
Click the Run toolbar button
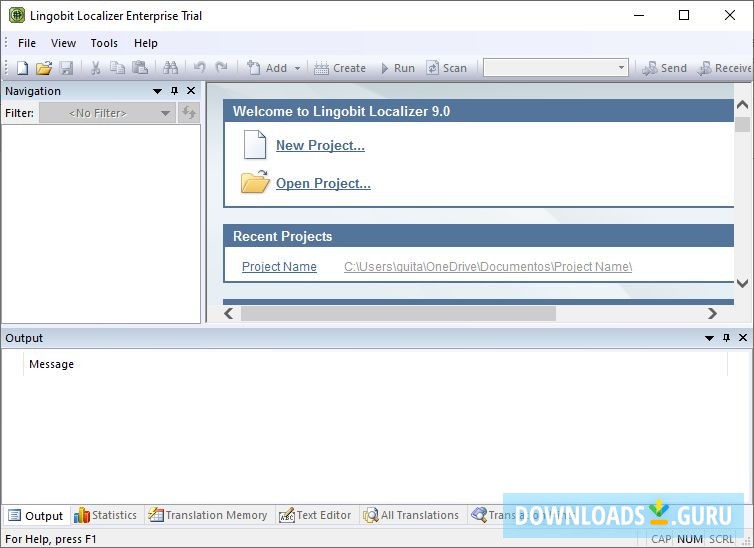(x=398, y=68)
